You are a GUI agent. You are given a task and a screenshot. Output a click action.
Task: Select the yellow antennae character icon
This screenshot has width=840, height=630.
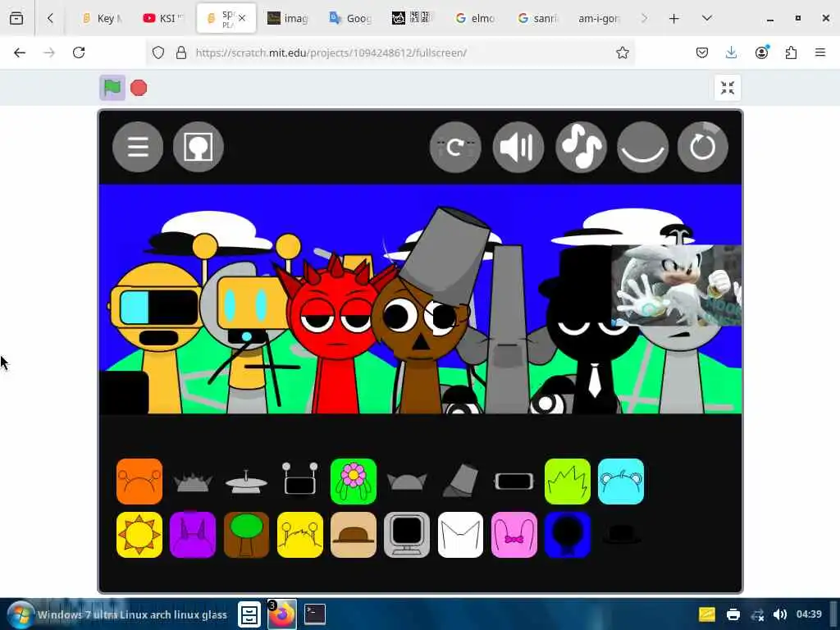(300, 535)
